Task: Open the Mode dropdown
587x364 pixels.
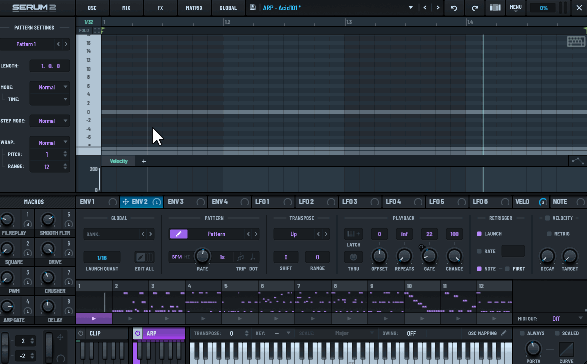Action: coord(49,87)
